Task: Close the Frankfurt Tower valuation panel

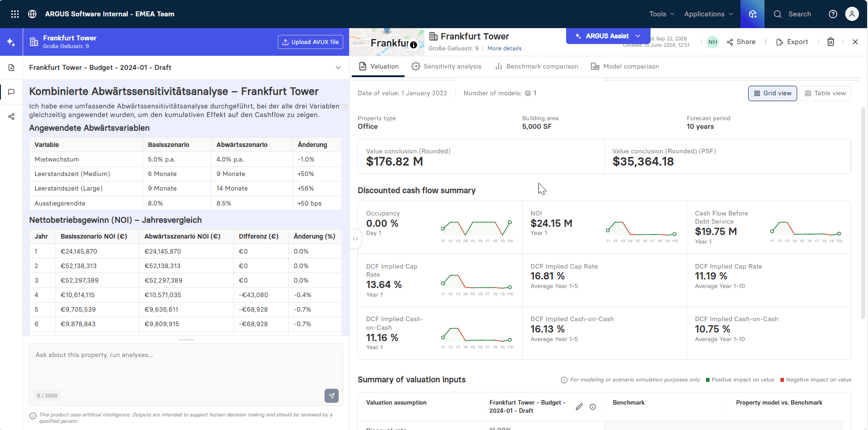Action: pyautogui.click(x=855, y=42)
